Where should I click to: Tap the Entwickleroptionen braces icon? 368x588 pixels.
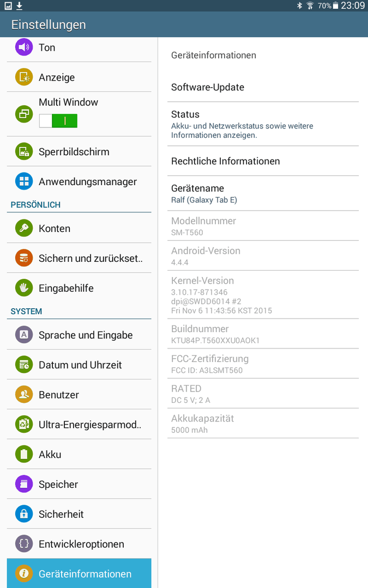click(x=24, y=544)
